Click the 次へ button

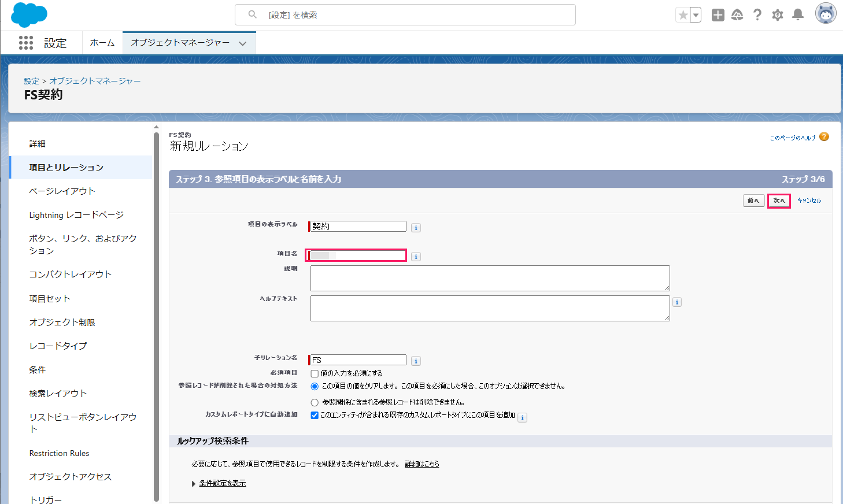pos(779,201)
